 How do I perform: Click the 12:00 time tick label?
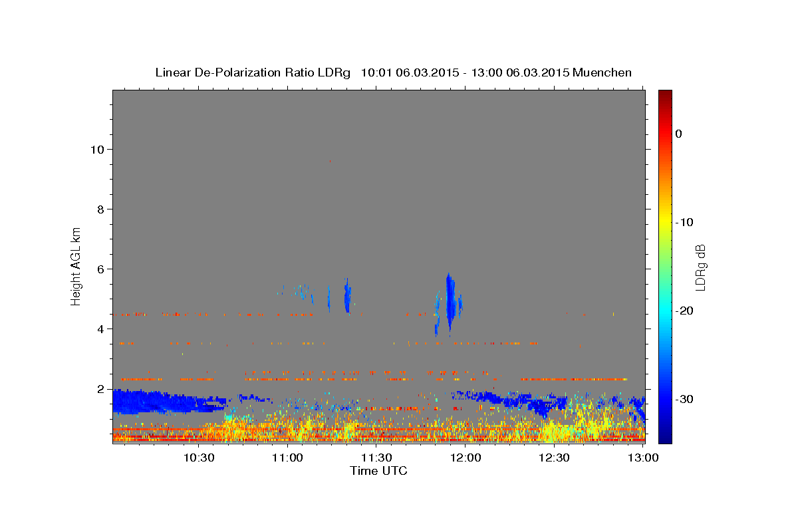(x=465, y=458)
